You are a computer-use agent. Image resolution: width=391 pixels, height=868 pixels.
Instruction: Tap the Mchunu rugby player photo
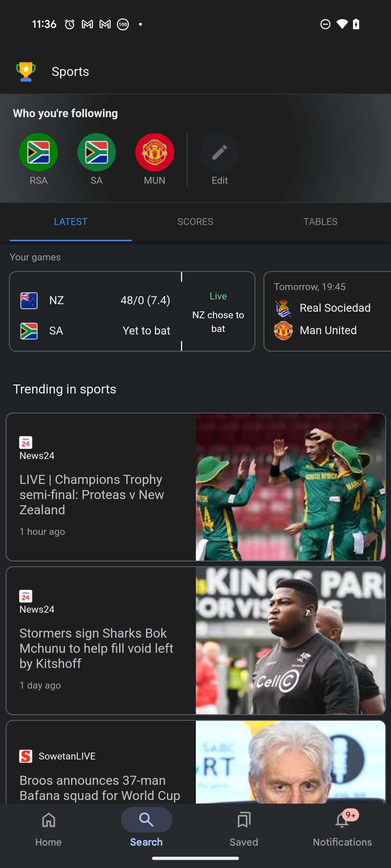[x=290, y=641]
